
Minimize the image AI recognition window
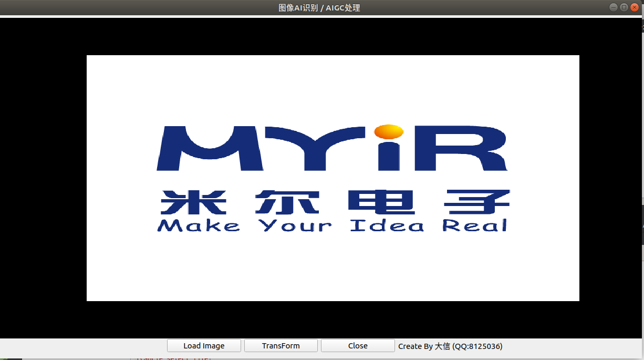coord(613,7)
